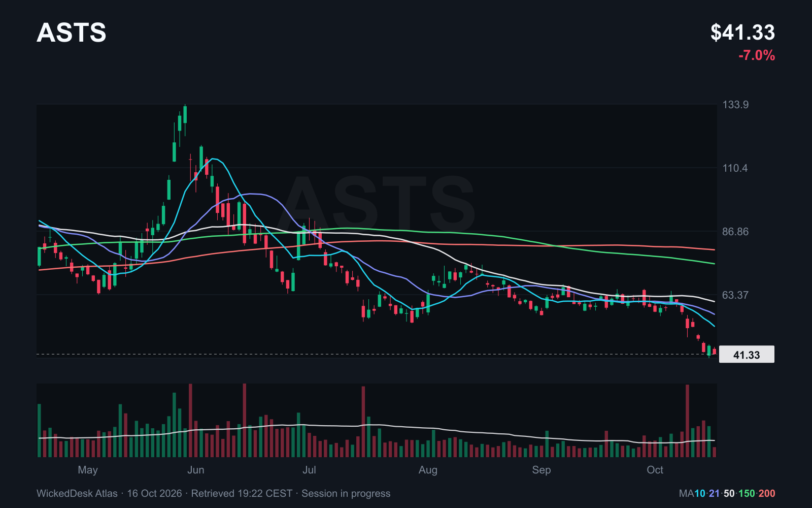Click the 150 moving average legend
Screen dimensions: 812x508
point(747,493)
